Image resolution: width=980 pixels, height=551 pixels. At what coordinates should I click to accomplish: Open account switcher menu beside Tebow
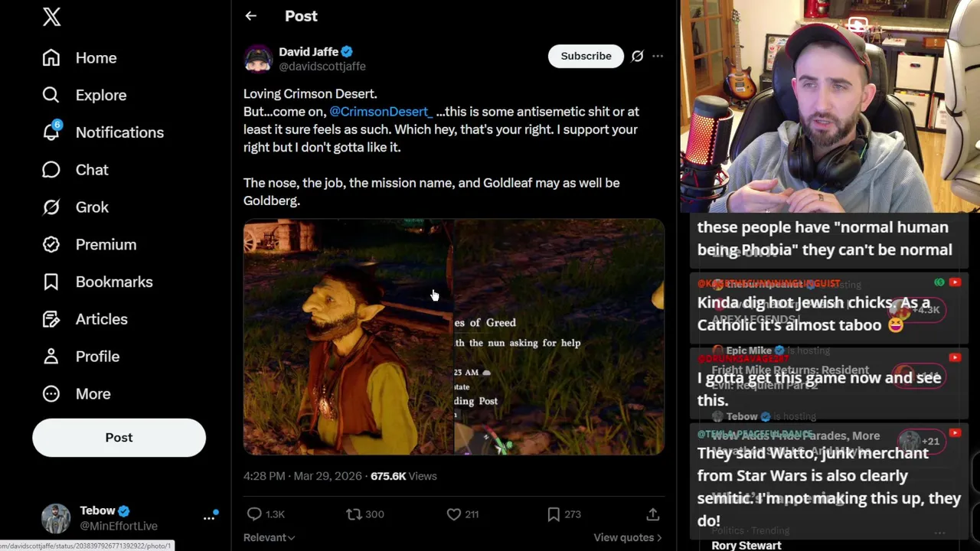pyautogui.click(x=209, y=518)
